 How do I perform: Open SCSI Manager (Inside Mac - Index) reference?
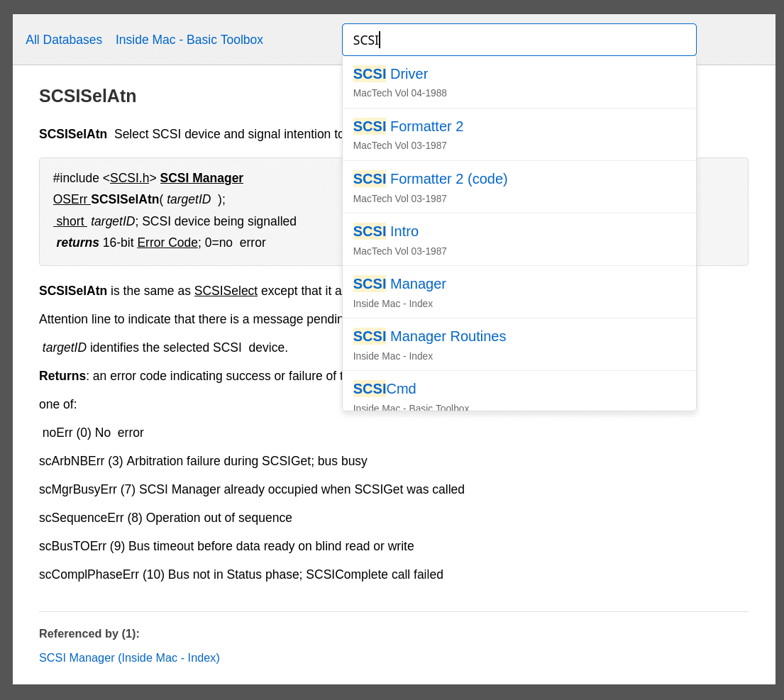click(x=129, y=657)
